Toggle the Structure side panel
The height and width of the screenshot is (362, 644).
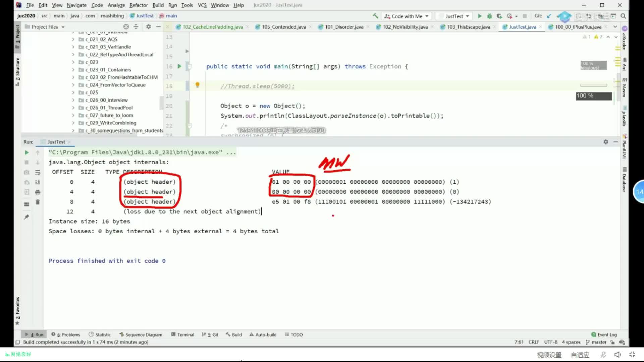click(x=17, y=72)
